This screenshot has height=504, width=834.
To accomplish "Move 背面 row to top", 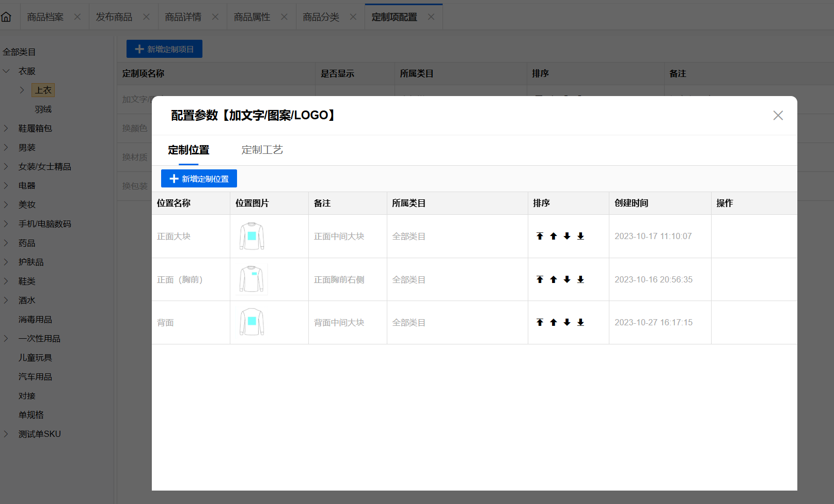I will pyautogui.click(x=540, y=322).
